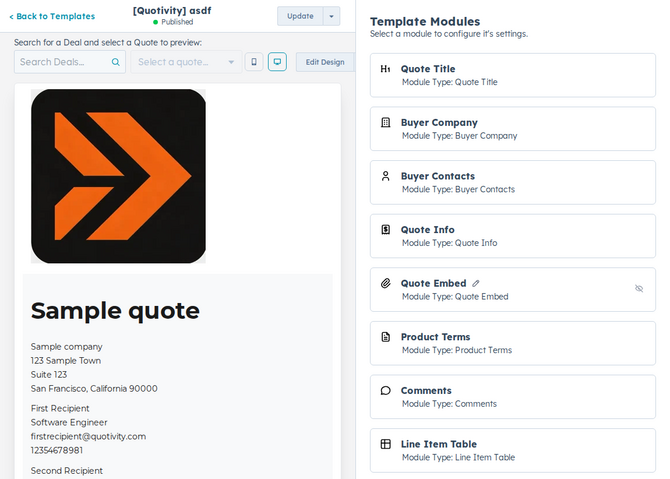Click the 123 Sample Town address line
This screenshot has height=479, width=670.
coord(66,361)
